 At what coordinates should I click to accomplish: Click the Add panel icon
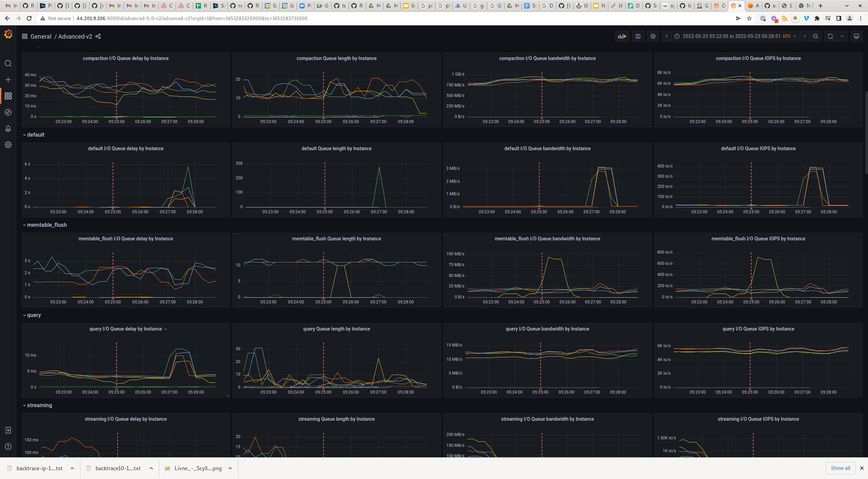point(622,36)
